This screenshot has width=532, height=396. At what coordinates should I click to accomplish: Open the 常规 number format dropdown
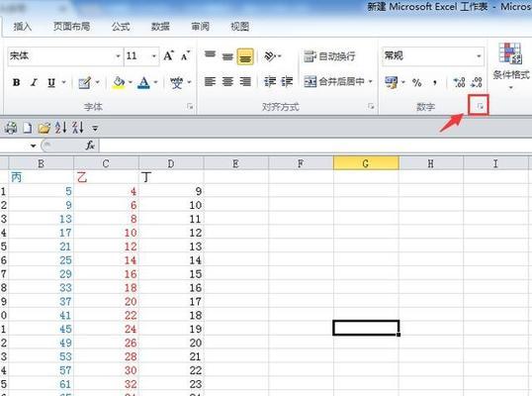[x=479, y=55]
